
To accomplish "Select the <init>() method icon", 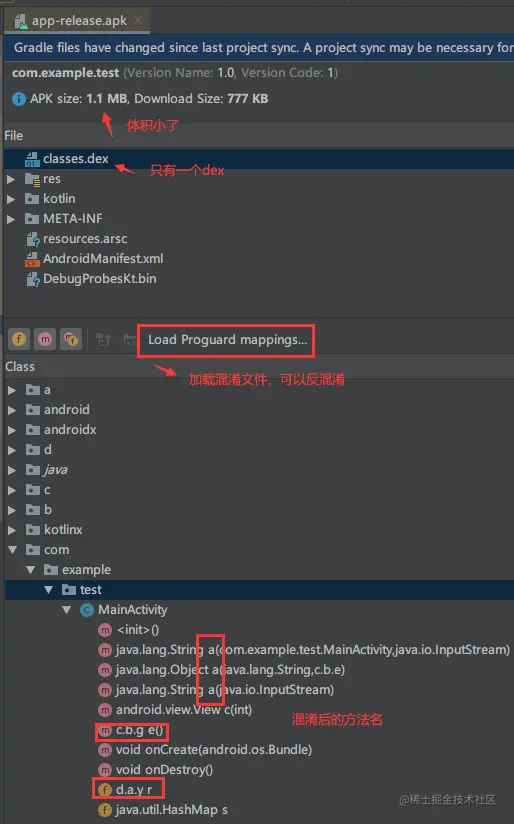I will pos(105,630).
